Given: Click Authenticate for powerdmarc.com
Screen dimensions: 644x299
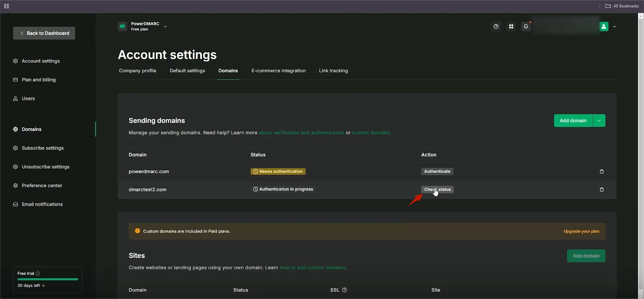Looking at the screenshot, I should pos(437,172).
